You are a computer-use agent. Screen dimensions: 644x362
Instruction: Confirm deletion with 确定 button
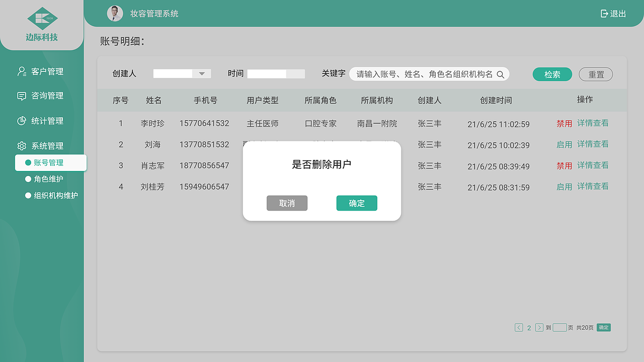click(357, 203)
